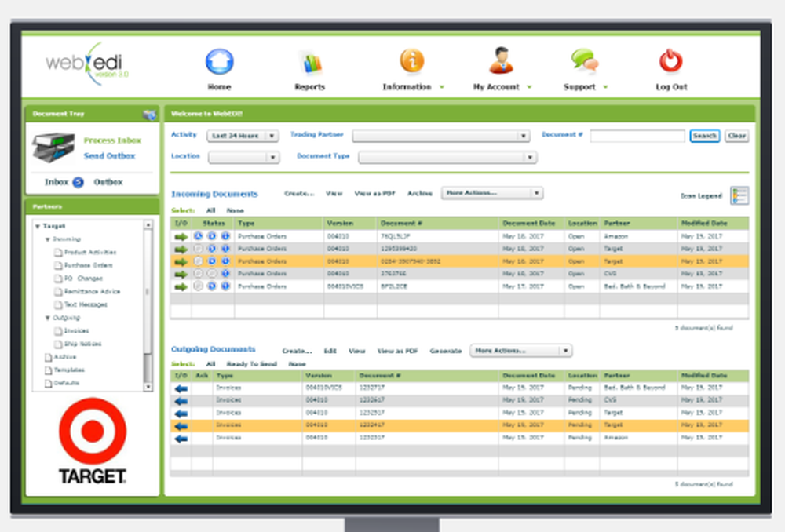Click the Archive page icon in tree
785x532 pixels.
48,357
